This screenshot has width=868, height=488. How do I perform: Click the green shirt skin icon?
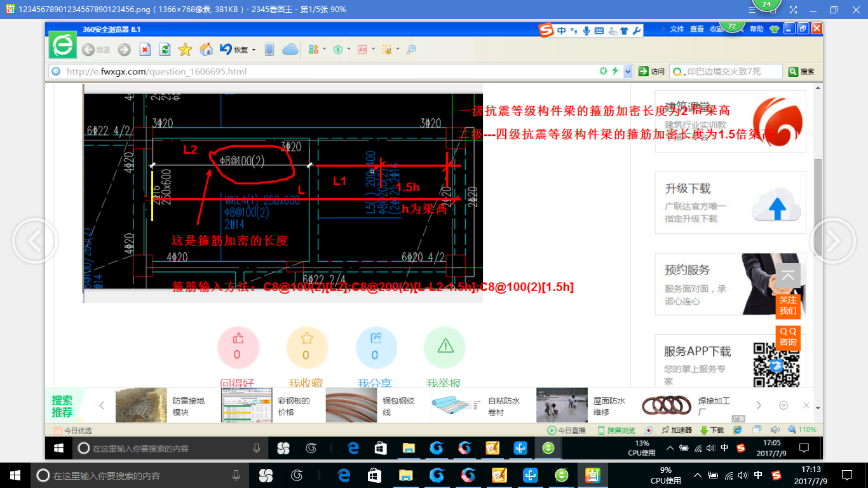(x=774, y=29)
